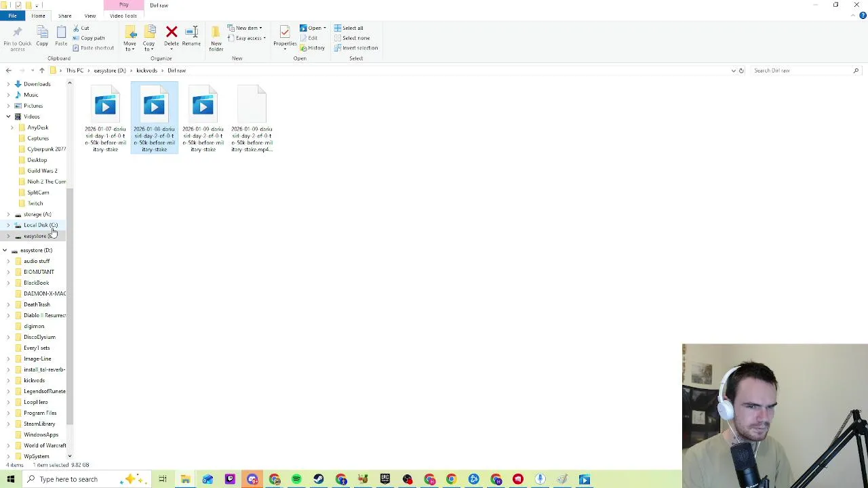Switch to the Share ribbon tab
This screenshot has height=488, width=868.
pos(64,16)
